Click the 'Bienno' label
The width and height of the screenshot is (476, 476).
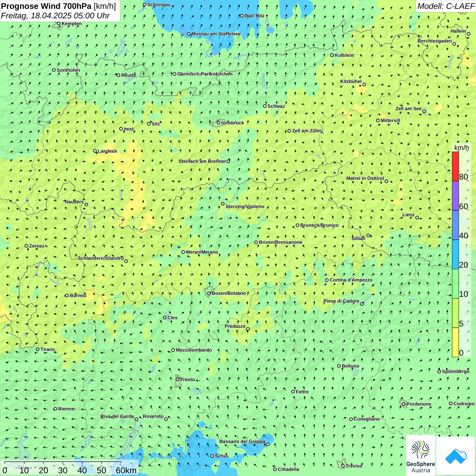66,409
